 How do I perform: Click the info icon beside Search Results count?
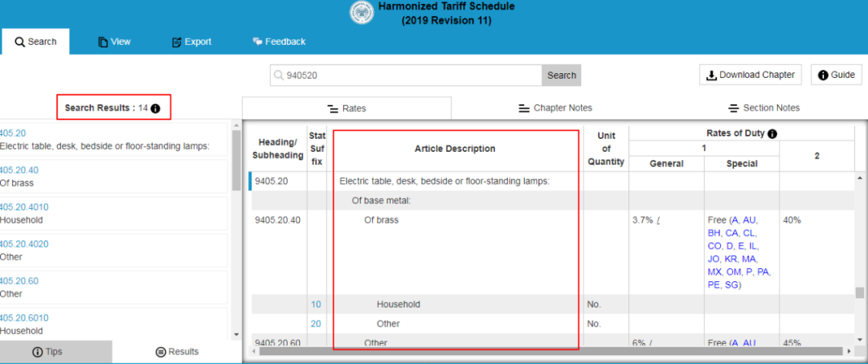[x=156, y=108]
